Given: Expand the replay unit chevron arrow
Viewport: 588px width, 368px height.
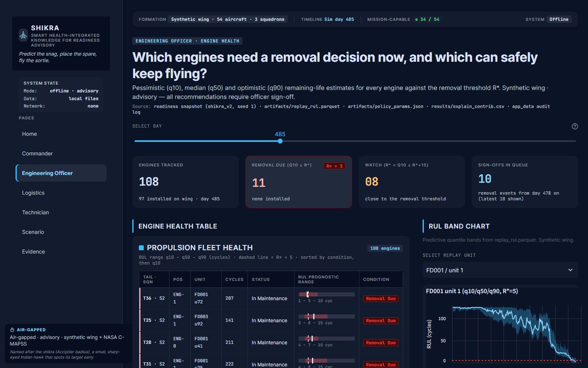Looking at the screenshot, I should pyautogui.click(x=570, y=270).
